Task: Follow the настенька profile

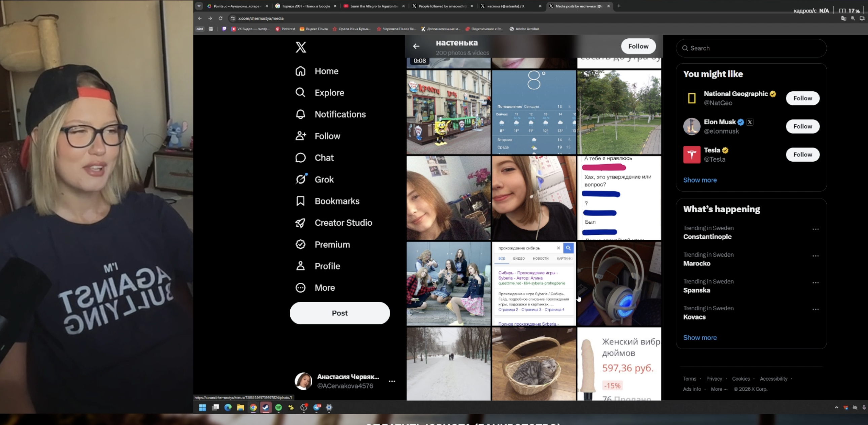Action: point(638,46)
